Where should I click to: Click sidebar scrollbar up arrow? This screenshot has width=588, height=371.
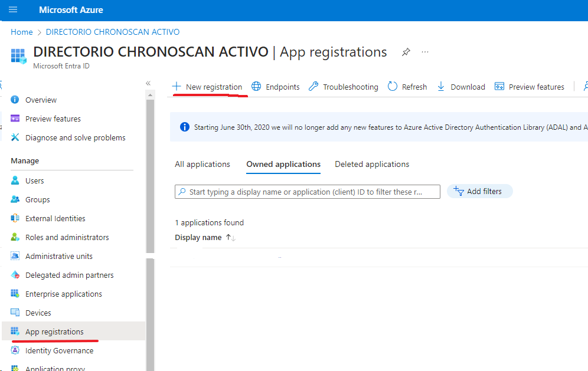[150, 95]
